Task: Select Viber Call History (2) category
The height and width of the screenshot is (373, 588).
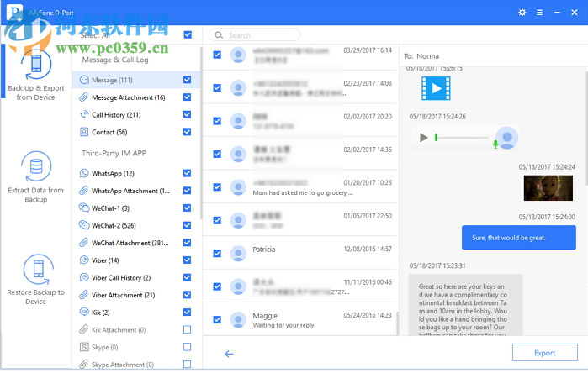Action: point(137,277)
